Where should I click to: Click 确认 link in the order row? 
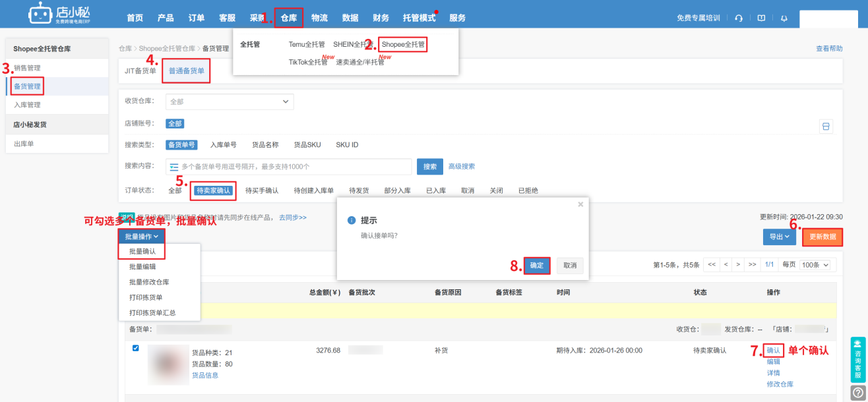point(774,351)
